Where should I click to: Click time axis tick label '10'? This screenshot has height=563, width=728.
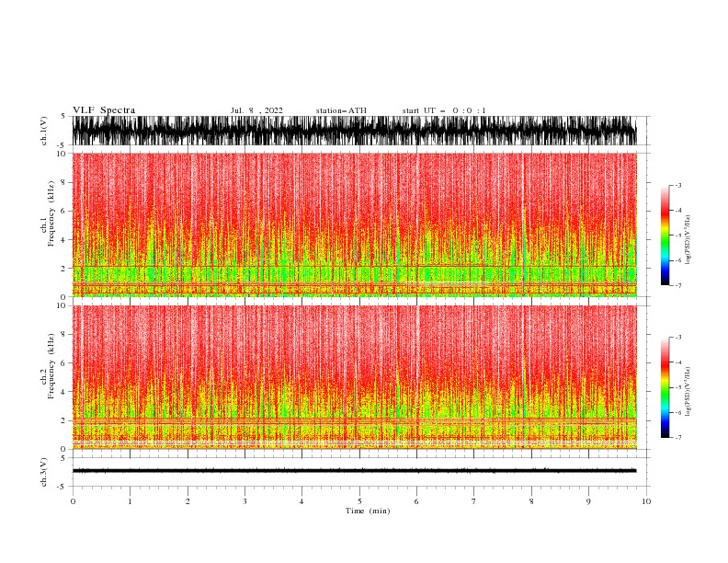pos(646,501)
